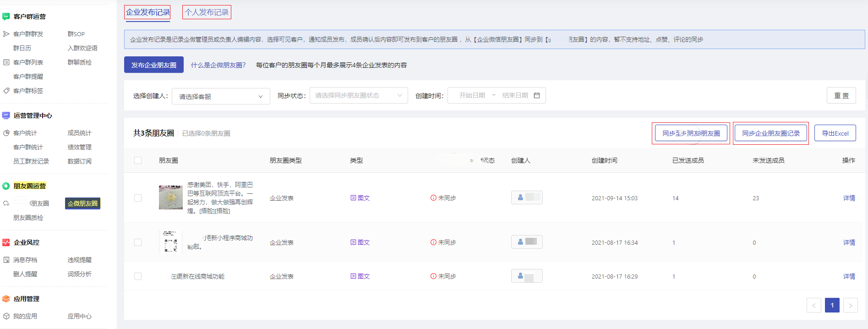
Task: Open 群聊质检 menu item
Action: [x=80, y=62]
